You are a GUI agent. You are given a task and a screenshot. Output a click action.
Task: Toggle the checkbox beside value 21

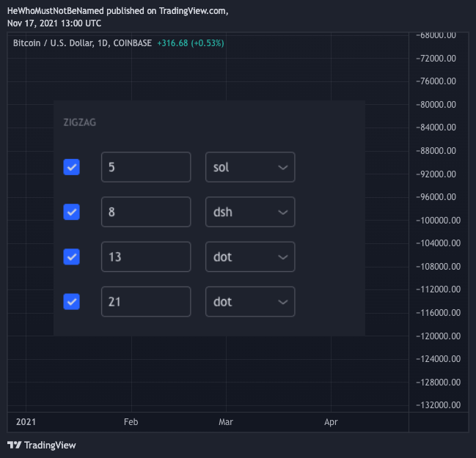[71, 301]
